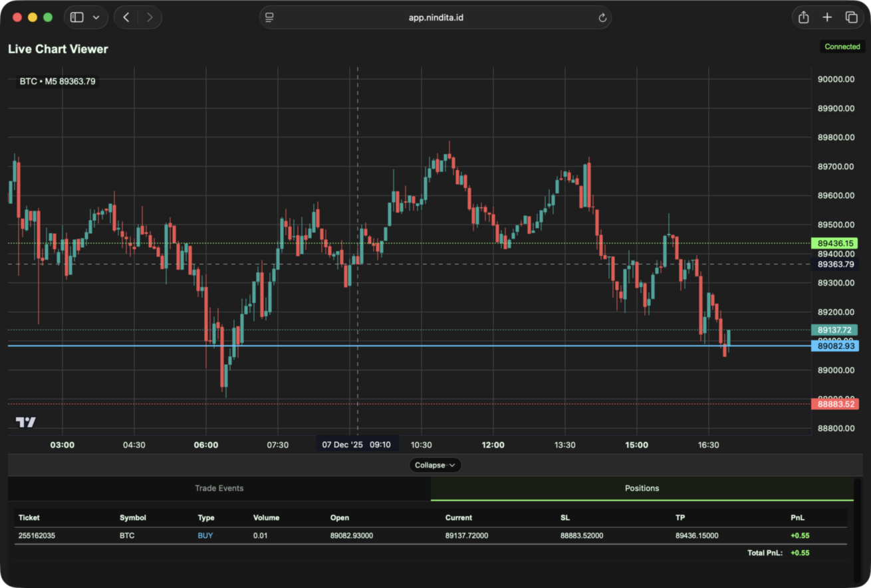Click the Share icon in toolbar

pyautogui.click(x=803, y=17)
